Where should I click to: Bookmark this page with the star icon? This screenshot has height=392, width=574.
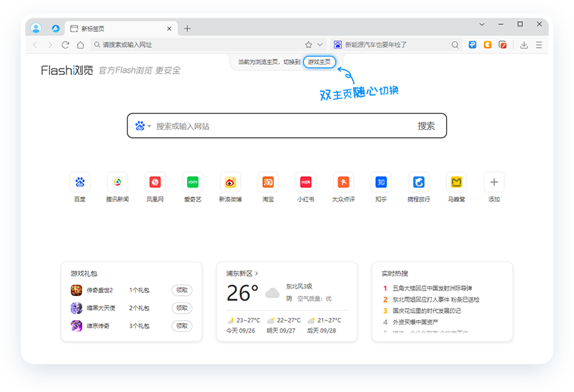coord(308,45)
